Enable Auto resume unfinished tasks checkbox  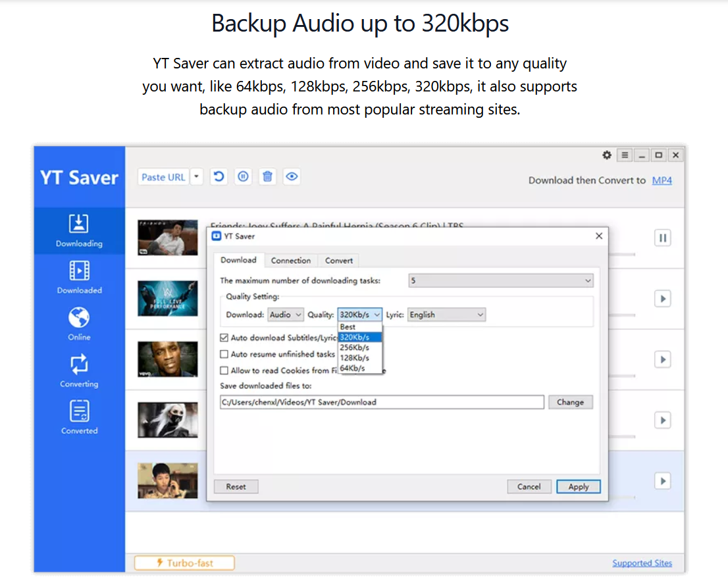(x=224, y=354)
